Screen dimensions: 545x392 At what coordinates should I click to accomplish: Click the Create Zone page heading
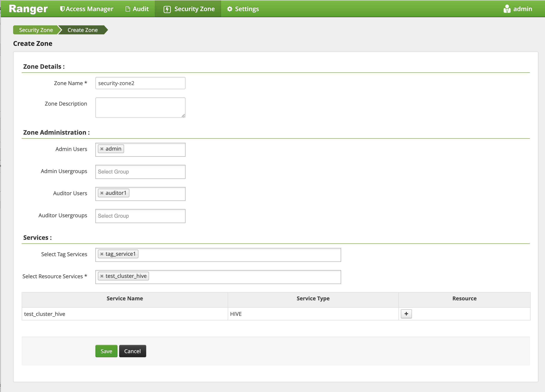point(33,43)
